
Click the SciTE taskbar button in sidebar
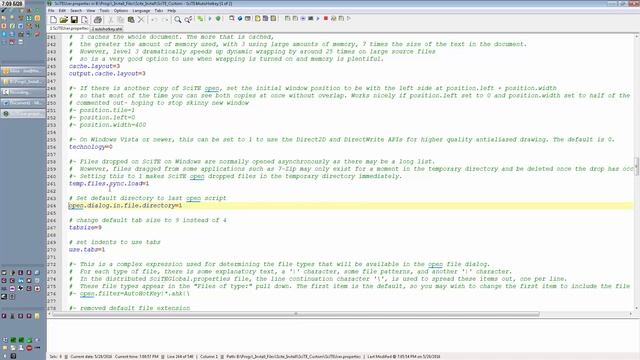point(23,113)
